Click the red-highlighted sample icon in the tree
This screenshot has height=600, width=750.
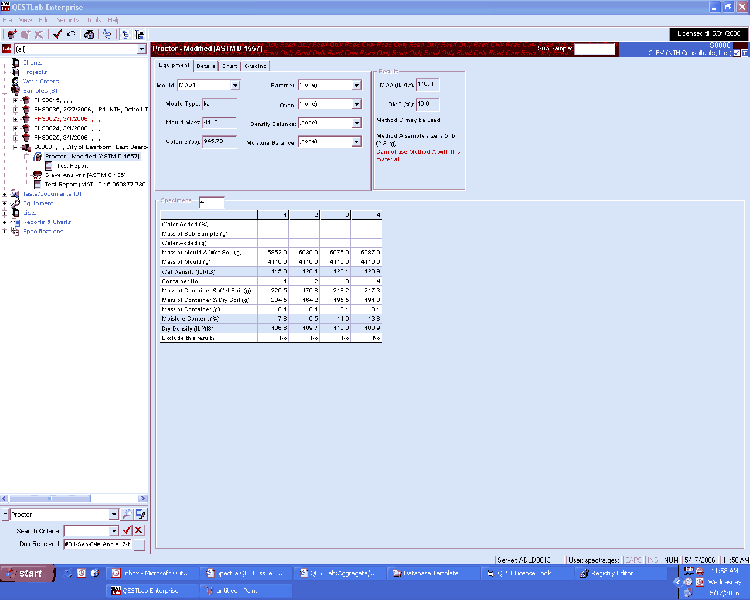pyautogui.click(x=26, y=119)
